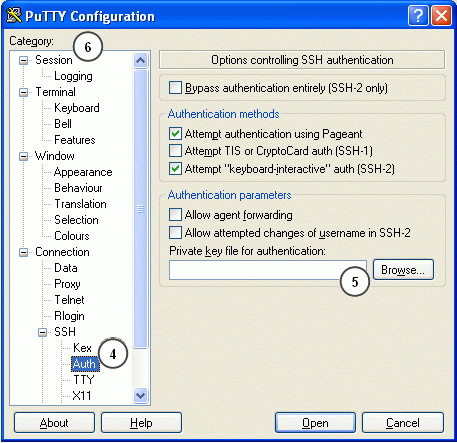
Task: Enable Bypass authentication entirely checkbox
Action: pos(175,88)
